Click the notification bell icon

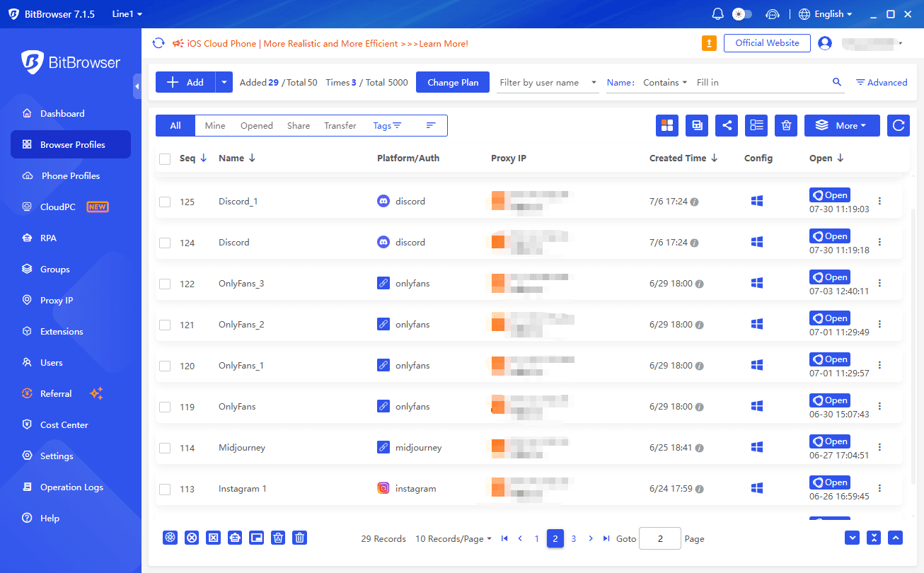click(x=718, y=14)
